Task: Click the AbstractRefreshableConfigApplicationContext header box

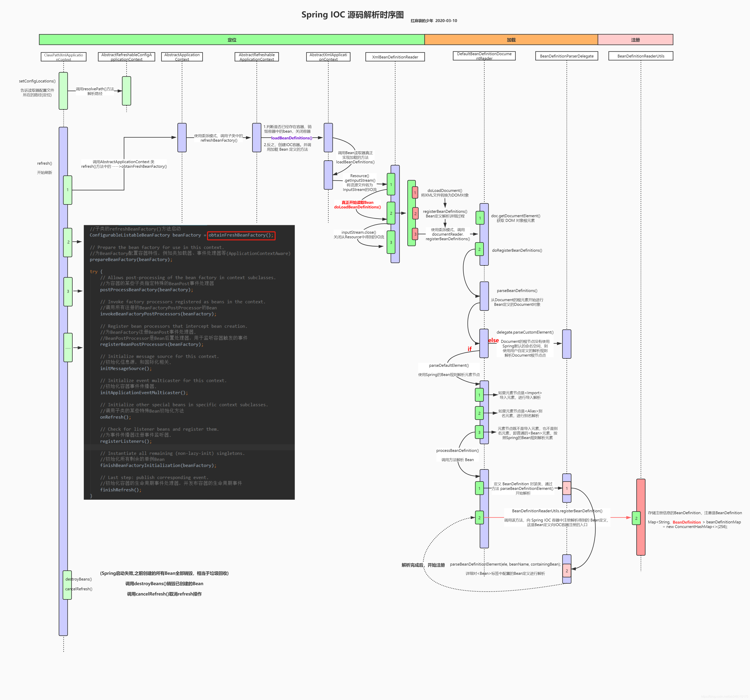Action: [x=126, y=57]
